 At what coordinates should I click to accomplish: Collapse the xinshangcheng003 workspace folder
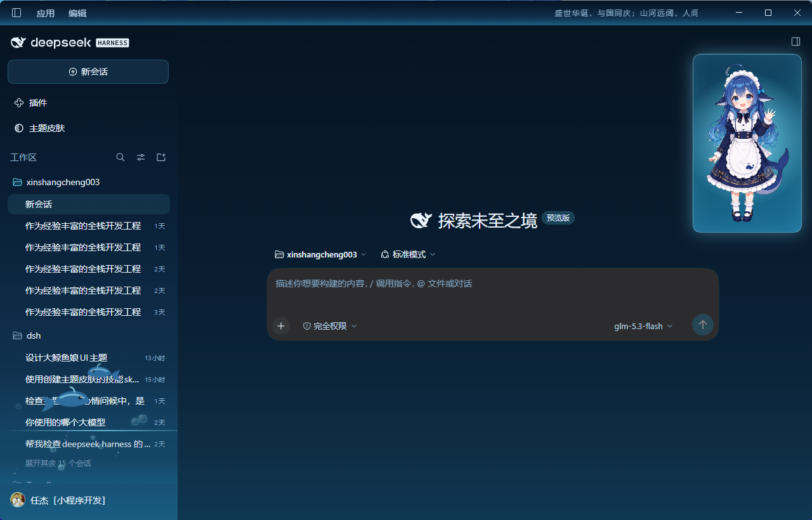[89, 182]
